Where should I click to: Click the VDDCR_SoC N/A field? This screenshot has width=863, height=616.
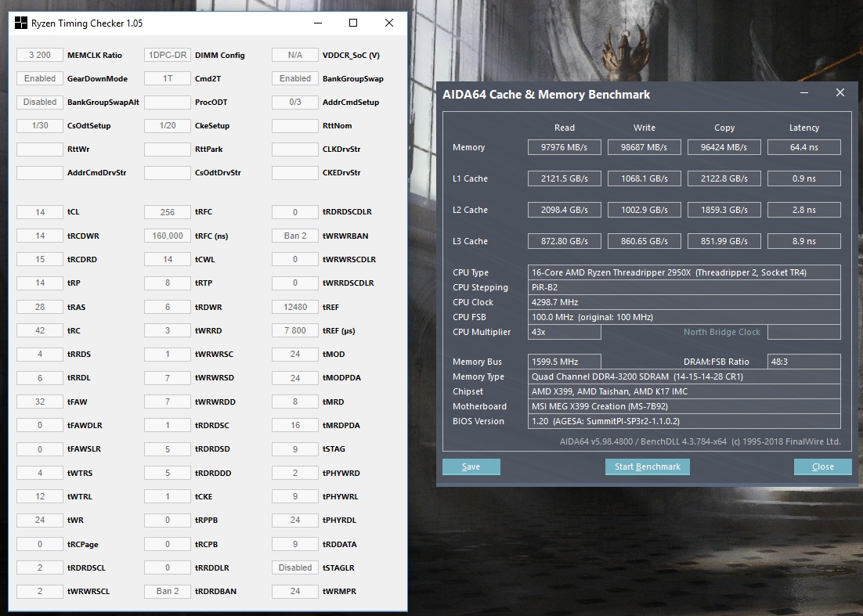(295, 55)
